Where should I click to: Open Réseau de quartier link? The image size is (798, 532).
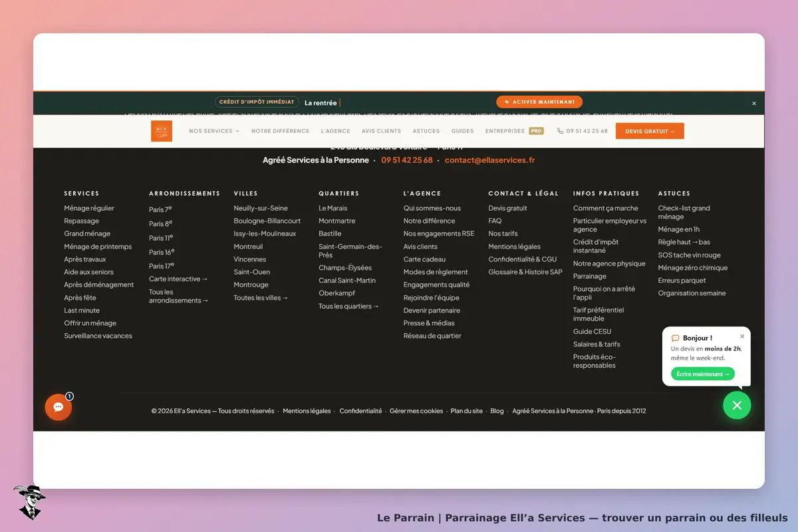(x=432, y=336)
